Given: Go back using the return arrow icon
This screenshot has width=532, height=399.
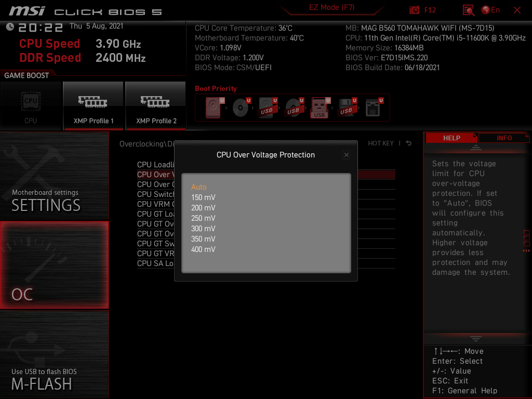Looking at the screenshot, I should click(x=409, y=143).
